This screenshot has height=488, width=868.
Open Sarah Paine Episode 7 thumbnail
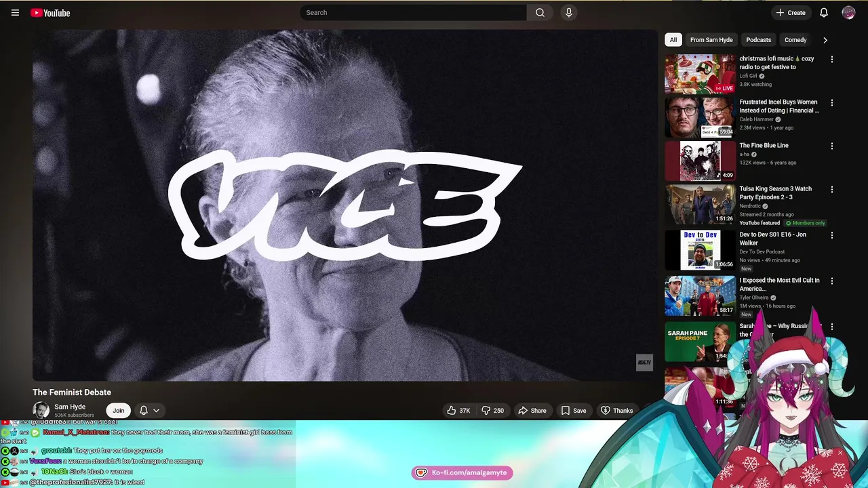(x=700, y=341)
